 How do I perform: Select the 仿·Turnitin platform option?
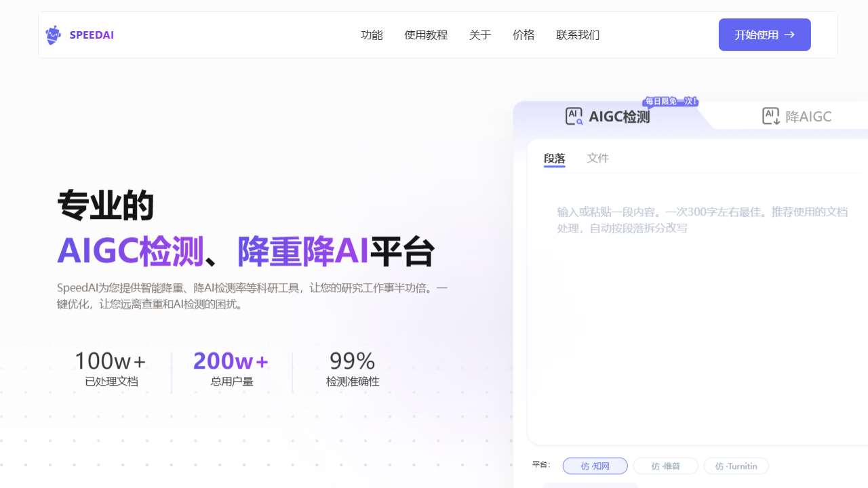[736, 466]
